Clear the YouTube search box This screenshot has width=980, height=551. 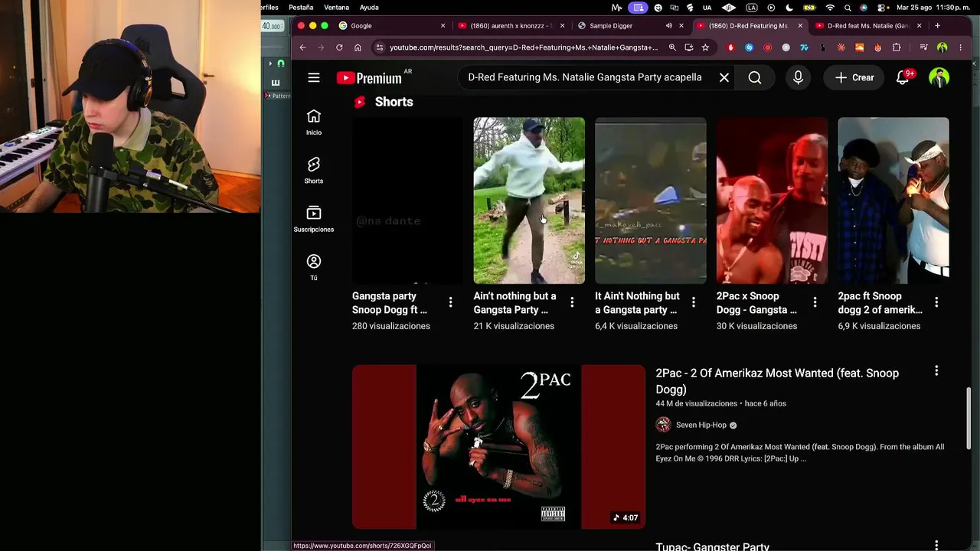[x=724, y=77]
